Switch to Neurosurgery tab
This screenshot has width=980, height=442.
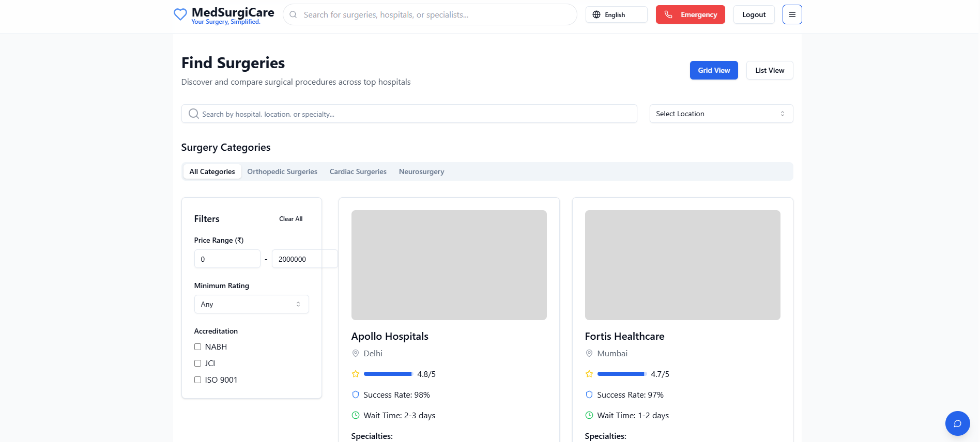coord(422,171)
